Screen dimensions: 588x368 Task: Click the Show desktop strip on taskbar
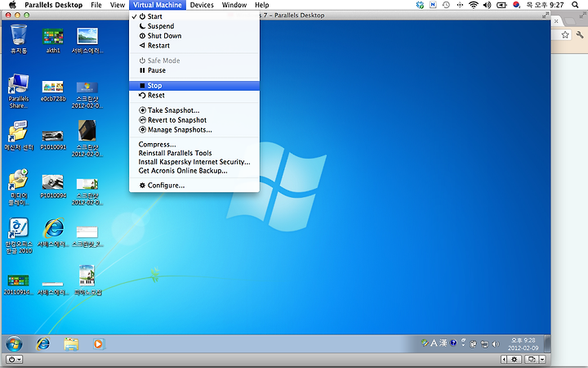[x=547, y=343]
